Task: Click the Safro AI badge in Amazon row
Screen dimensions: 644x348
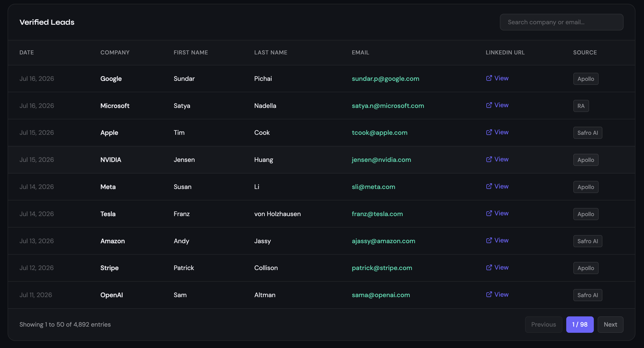Action: pos(588,241)
